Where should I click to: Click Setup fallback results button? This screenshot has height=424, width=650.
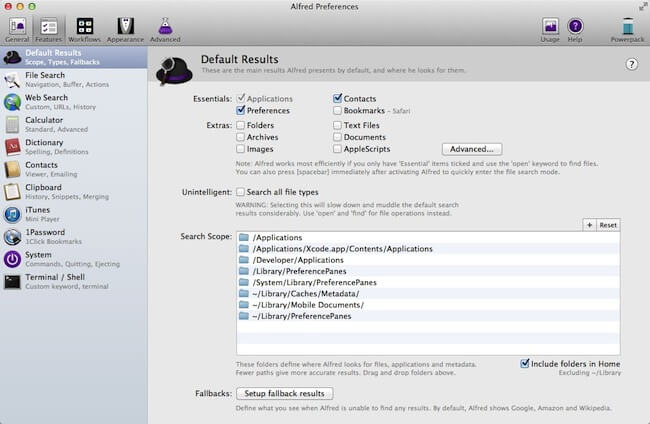coord(284,393)
